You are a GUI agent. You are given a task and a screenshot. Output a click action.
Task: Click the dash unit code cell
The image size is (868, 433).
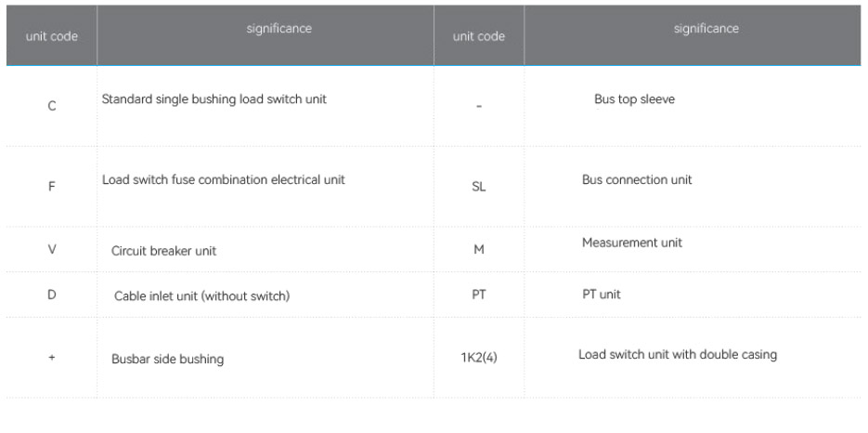(x=478, y=106)
